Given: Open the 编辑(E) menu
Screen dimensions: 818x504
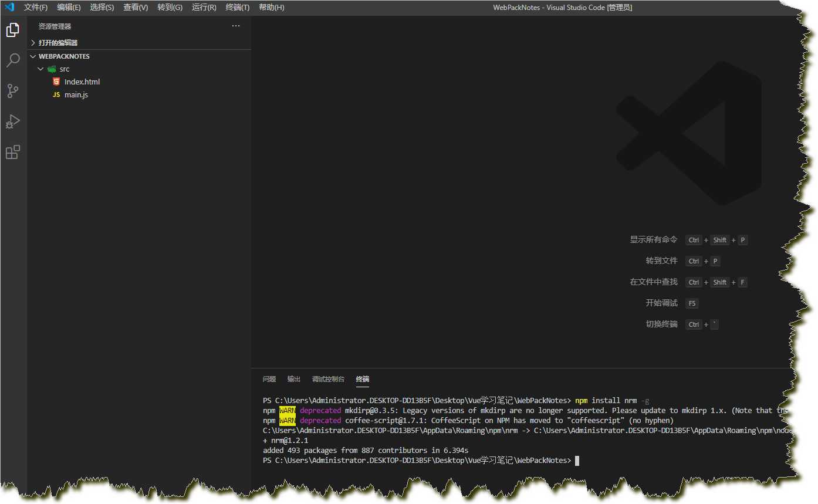Looking at the screenshot, I should pos(69,8).
